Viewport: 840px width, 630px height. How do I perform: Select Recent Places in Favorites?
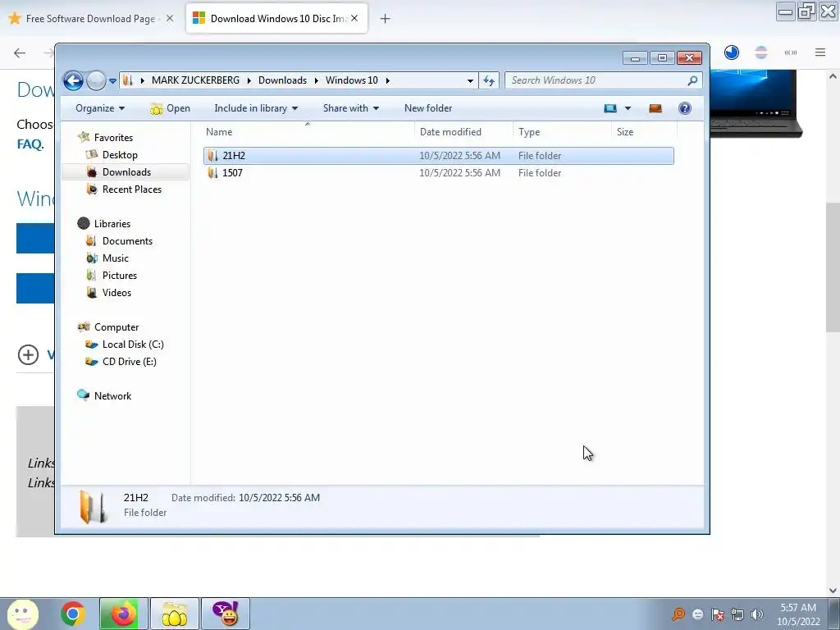tap(132, 189)
